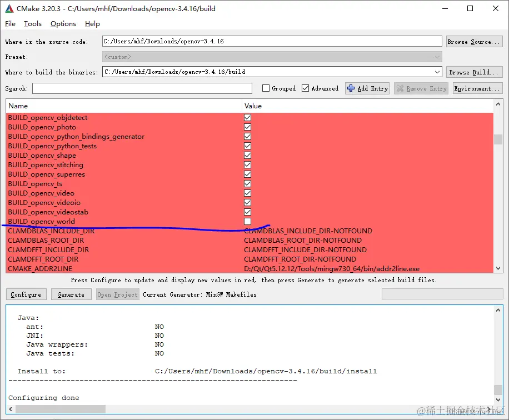Click the CMake logo icon in title bar
Viewport: 509px width, 420px height.
pyautogui.click(x=9, y=9)
